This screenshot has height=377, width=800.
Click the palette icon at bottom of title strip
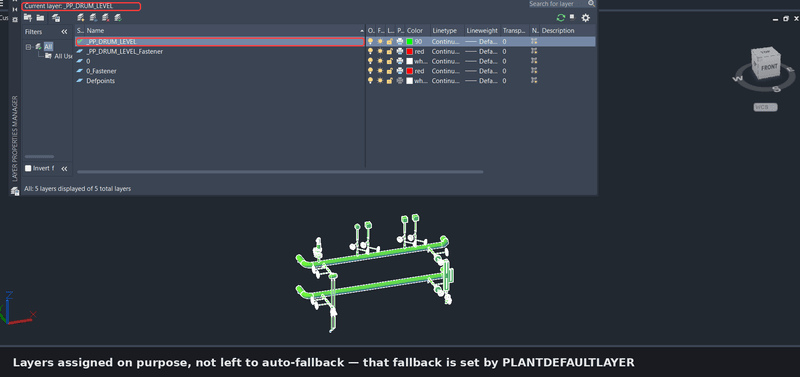15,191
